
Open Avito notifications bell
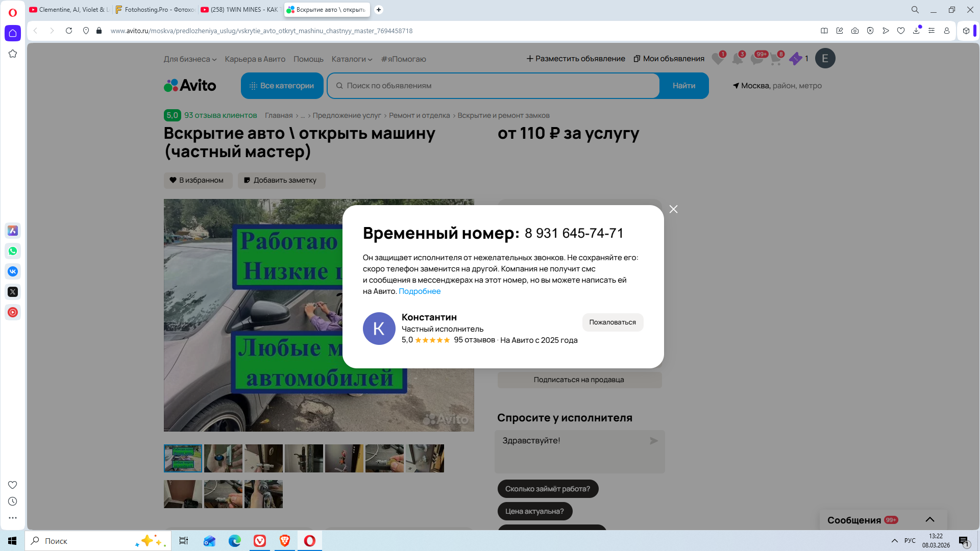pos(737,59)
